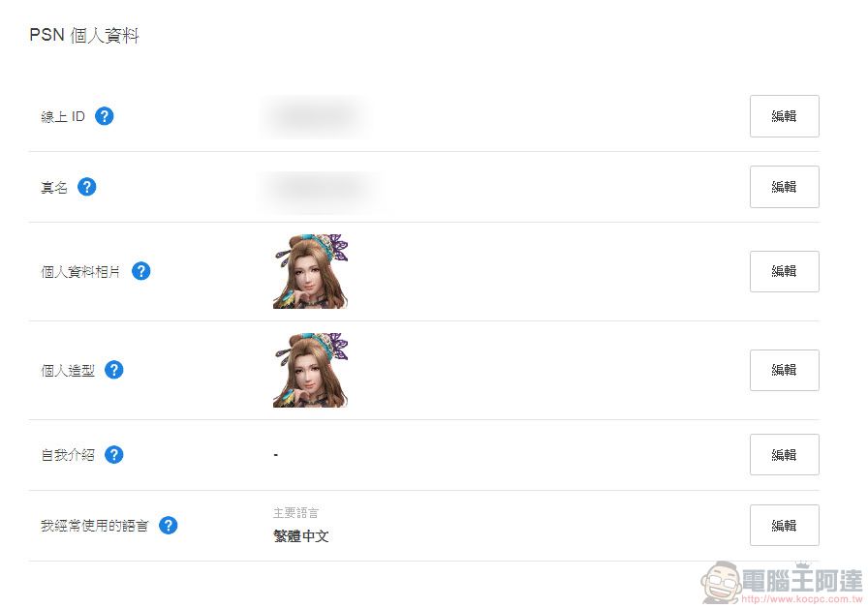This screenshot has width=868, height=608.
Task: Edit the 個人資料相片 setting
Action: pyautogui.click(x=784, y=271)
